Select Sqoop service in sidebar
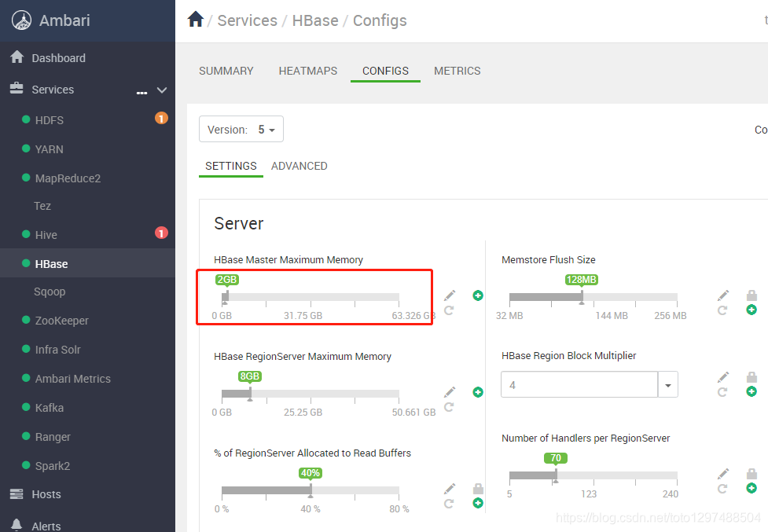This screenshot has height=532, width=768. pos(50,292)
